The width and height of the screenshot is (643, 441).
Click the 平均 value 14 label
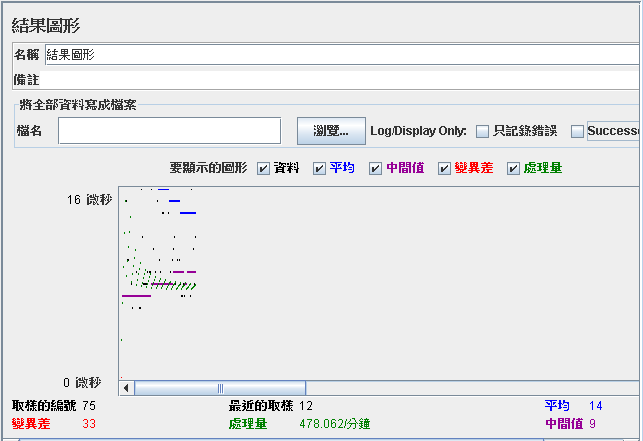point(595,406)
